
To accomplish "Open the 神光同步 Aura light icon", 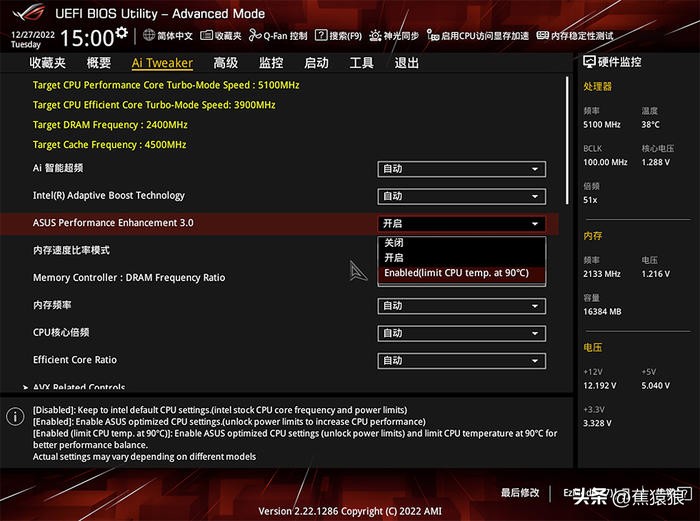I will point(375,35).
